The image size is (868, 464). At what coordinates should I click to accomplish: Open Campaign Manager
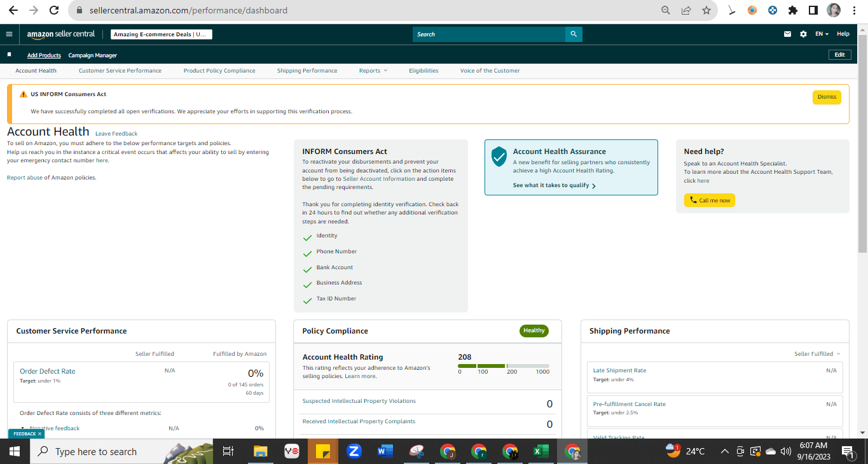(93, 55)
